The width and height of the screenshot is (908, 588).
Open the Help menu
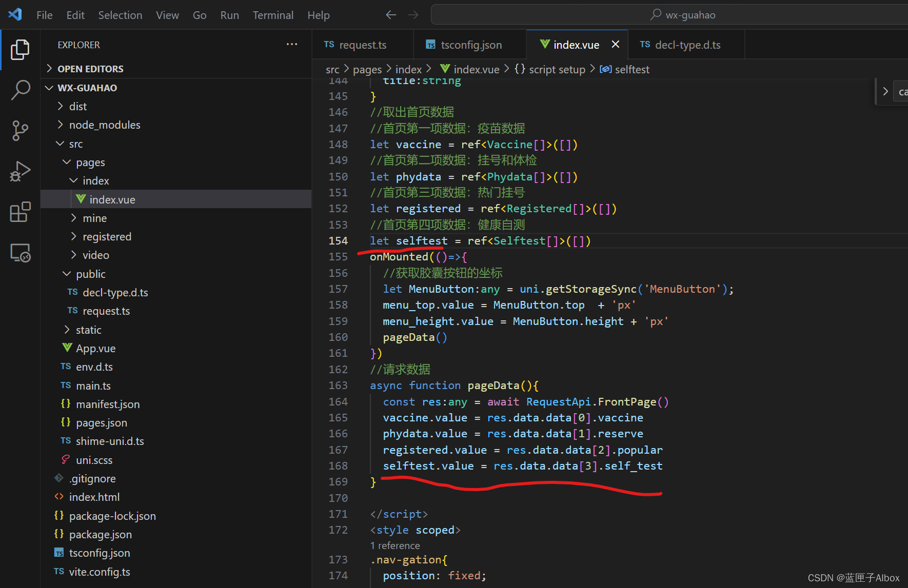coord(319,15)
